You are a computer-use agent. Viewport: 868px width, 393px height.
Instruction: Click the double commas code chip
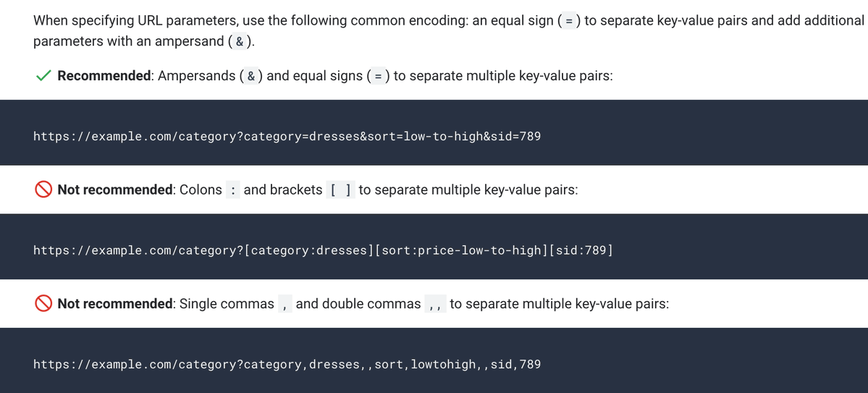tap(435, 304)
